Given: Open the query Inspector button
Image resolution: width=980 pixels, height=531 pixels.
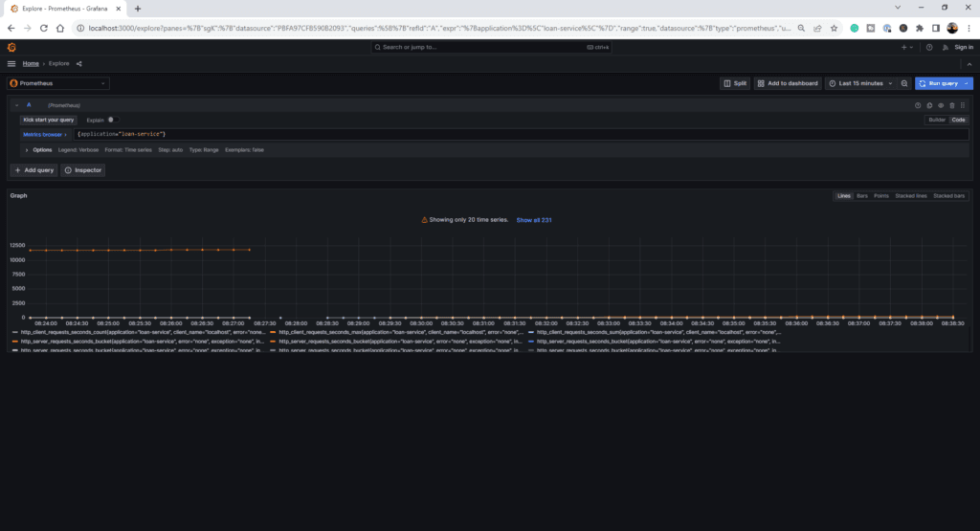Looking at the screenshot, I should [83, 170].
